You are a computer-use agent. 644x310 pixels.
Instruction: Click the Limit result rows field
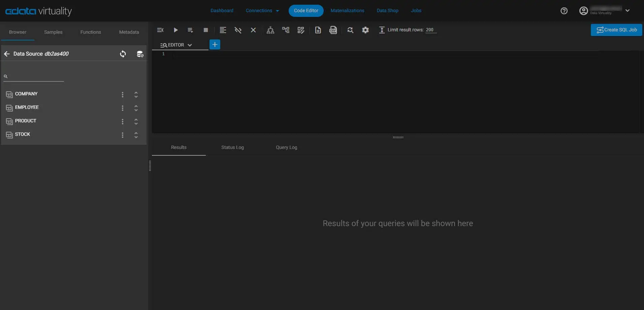430,30
